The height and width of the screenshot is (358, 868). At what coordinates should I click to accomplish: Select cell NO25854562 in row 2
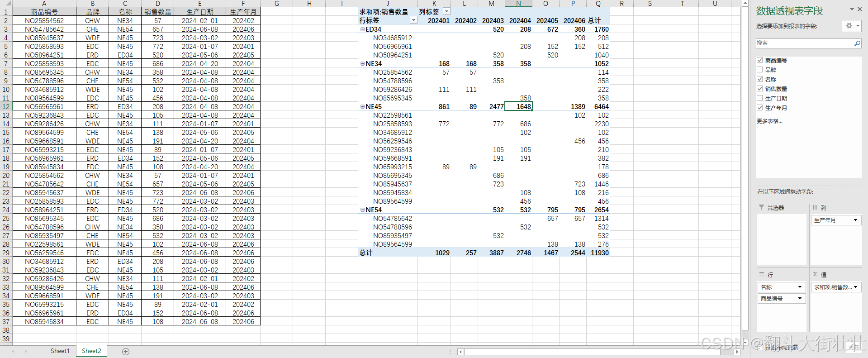(x=44, y=21)
